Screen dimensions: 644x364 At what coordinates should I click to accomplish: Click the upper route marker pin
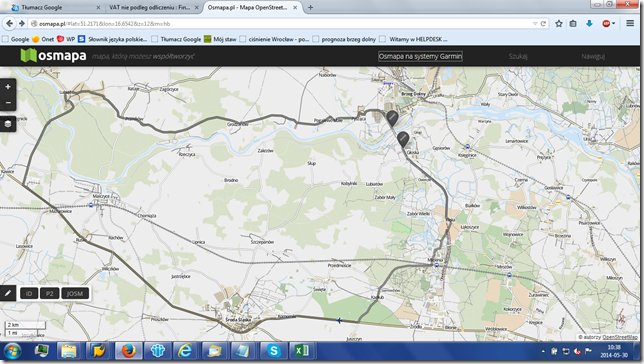pos(392,118)
